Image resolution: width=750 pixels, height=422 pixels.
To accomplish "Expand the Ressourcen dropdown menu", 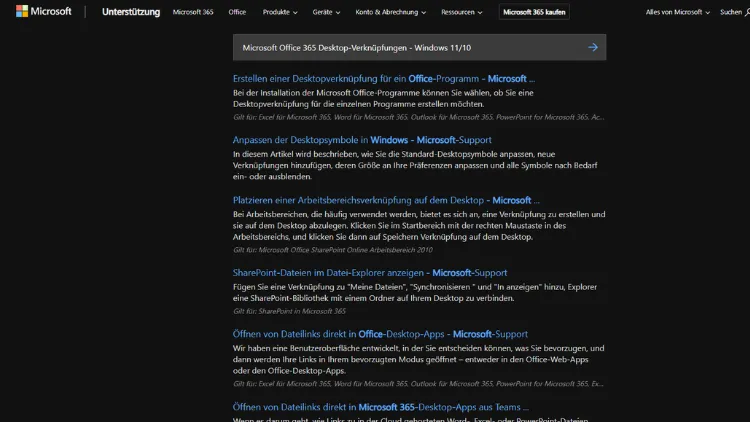I will pyautogui.click(x=462, y=12).
